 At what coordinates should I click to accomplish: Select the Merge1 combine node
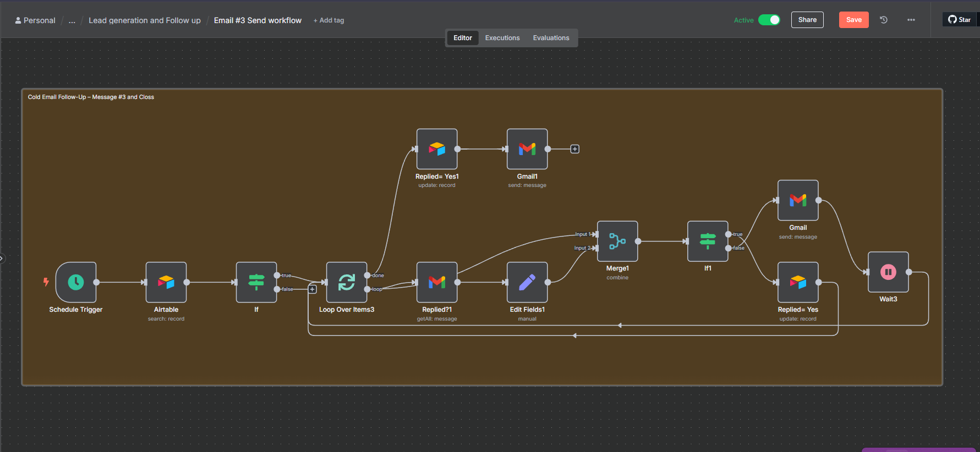coord(617,241)
